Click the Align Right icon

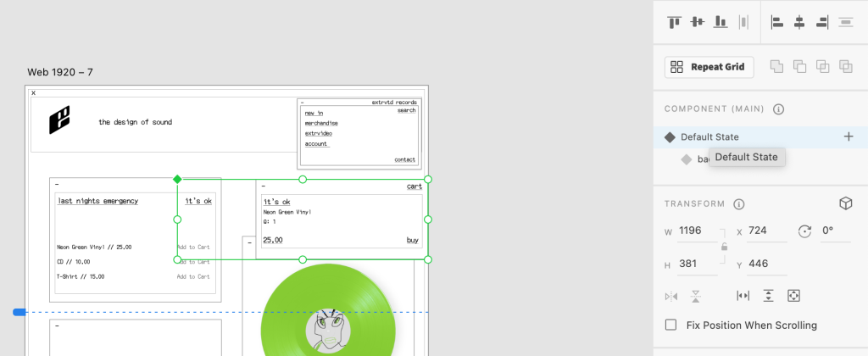821,22
